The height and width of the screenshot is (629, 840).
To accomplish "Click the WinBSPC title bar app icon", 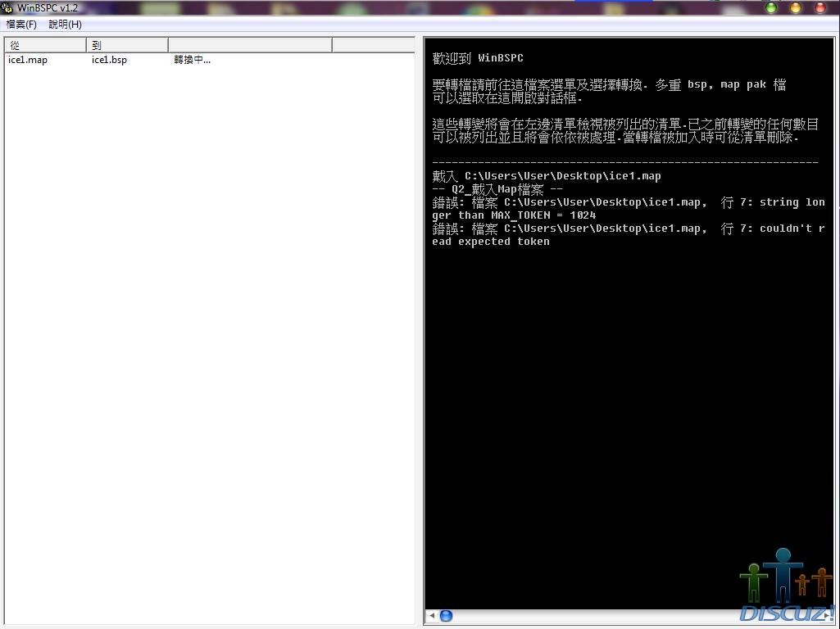I will click(x=7, y=7).
